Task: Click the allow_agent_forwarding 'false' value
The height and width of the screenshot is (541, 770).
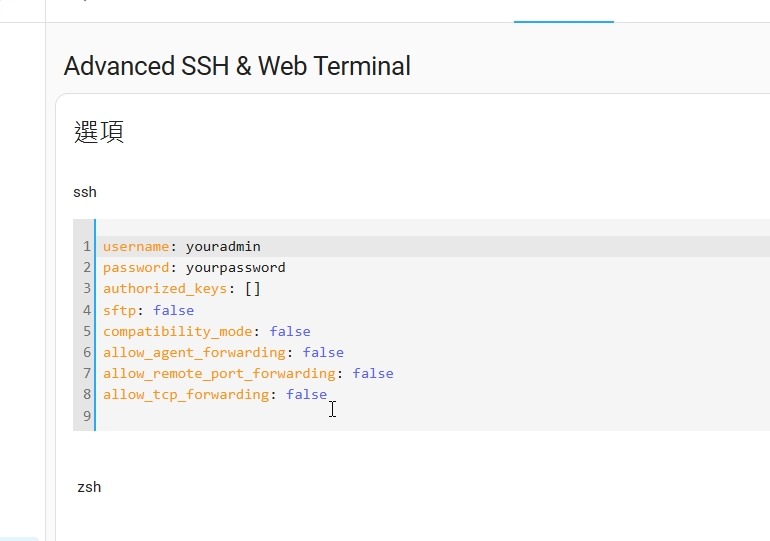Action: 322,352
